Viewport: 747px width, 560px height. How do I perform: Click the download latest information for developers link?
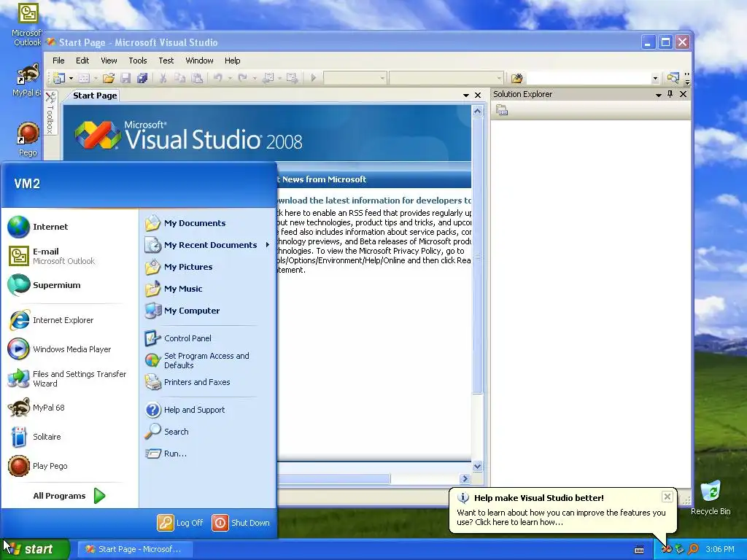click(x=373, y=201)
